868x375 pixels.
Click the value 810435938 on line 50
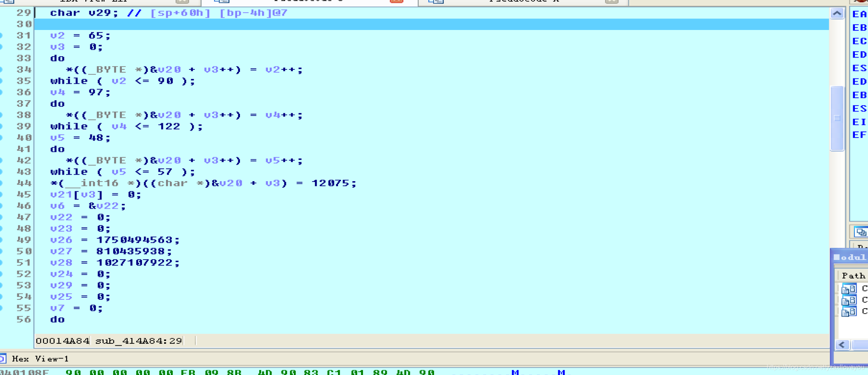point(130,251)
